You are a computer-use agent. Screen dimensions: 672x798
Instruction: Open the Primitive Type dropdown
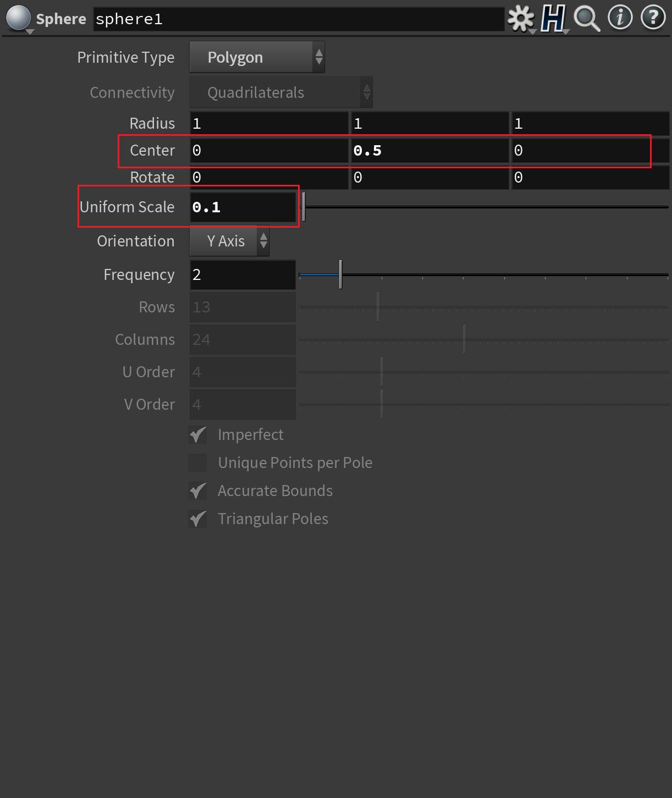point(257,57)
